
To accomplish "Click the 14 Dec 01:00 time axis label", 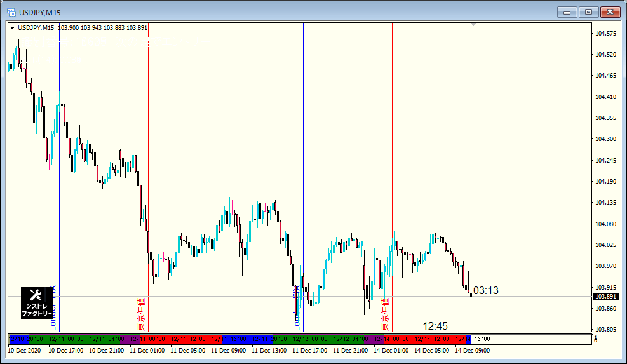I will tap(391, 351).
